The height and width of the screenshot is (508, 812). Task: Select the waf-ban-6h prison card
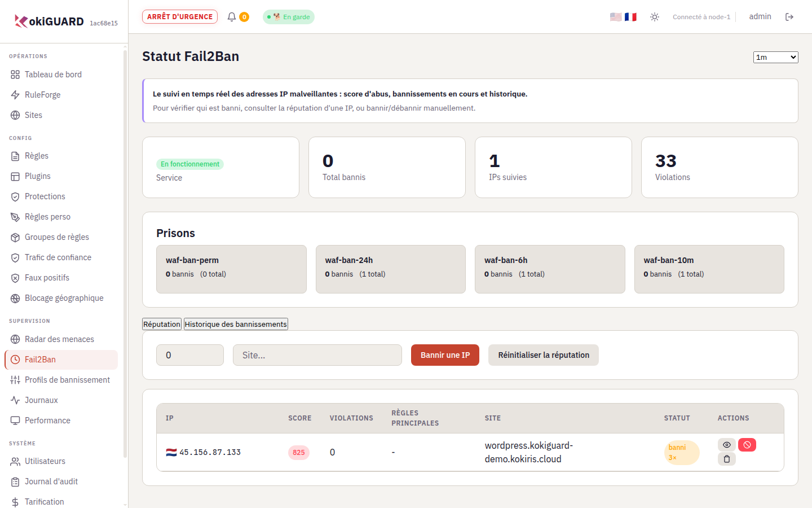(x=550, y=269)
